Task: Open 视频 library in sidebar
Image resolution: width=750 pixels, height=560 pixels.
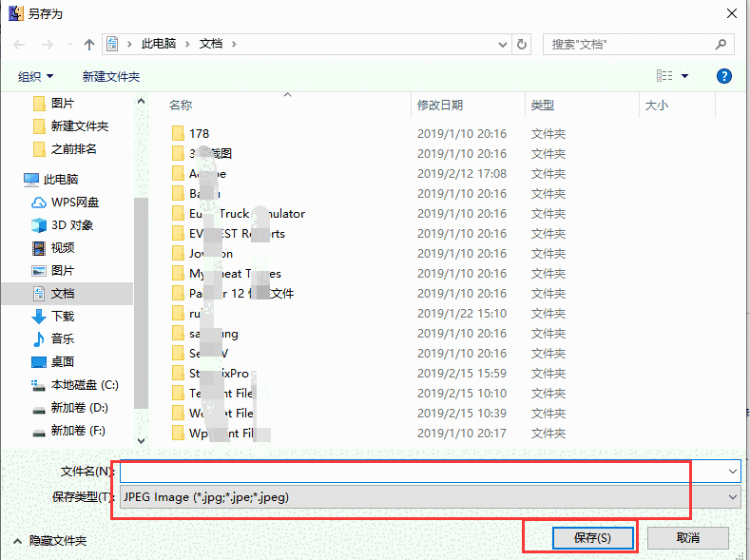Action: (x=53, y=248)
